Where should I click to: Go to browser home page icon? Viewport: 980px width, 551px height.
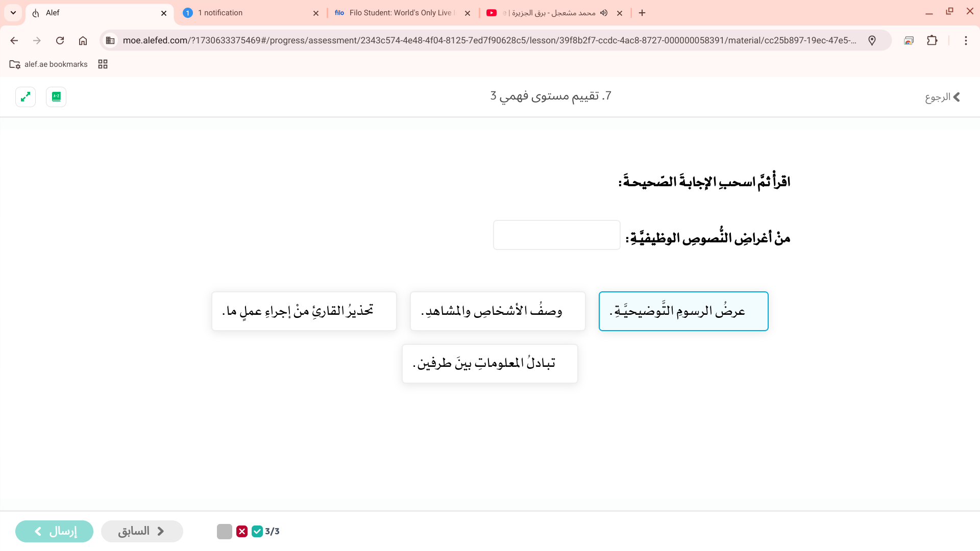(83, 40)
